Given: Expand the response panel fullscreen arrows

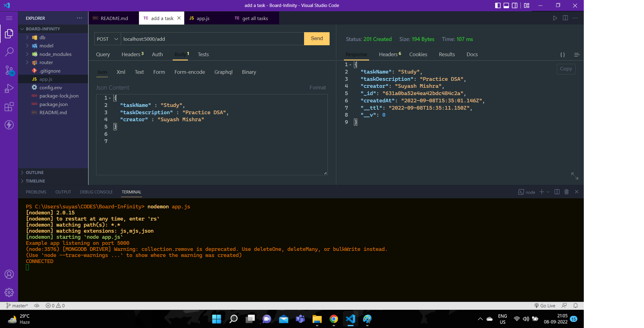Looking at the screenshot, I should point(575,176).
